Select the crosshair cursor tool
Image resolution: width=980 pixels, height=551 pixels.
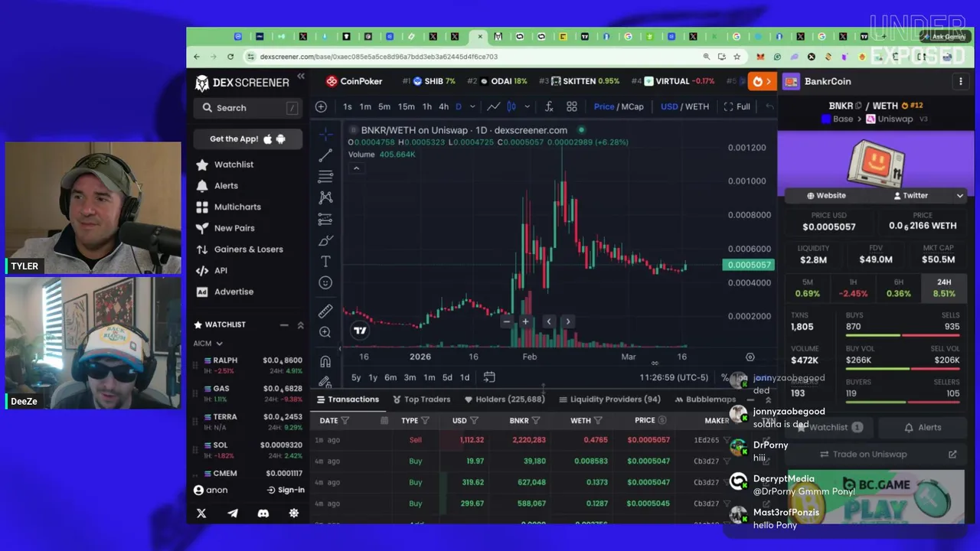coord(325,135)
